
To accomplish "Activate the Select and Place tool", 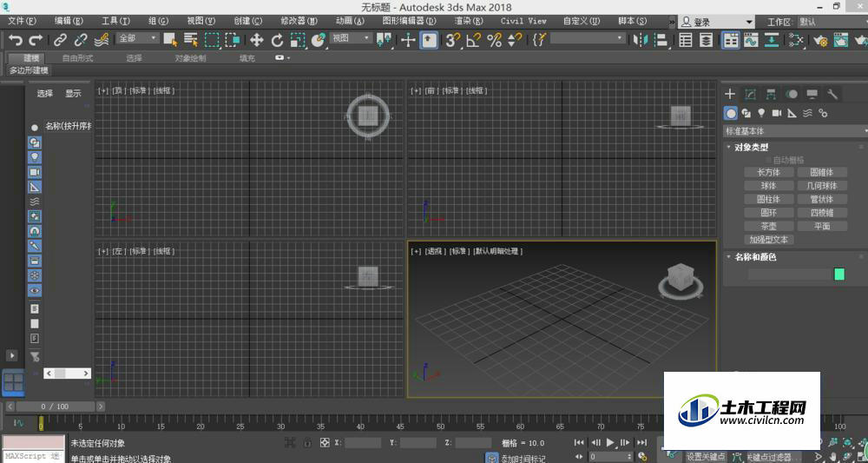I will pos(319,40).
